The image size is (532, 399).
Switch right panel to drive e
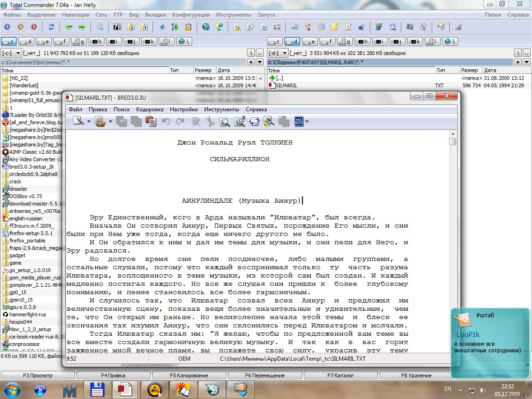[x=310, y=42]
